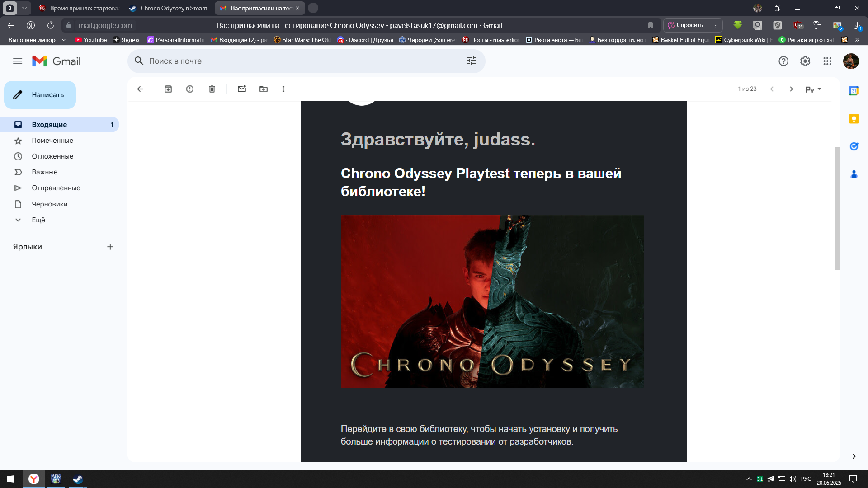This screenshot has height=488, width=868.
Task: Open Черновики folder
Action: [x=60, y=204]
